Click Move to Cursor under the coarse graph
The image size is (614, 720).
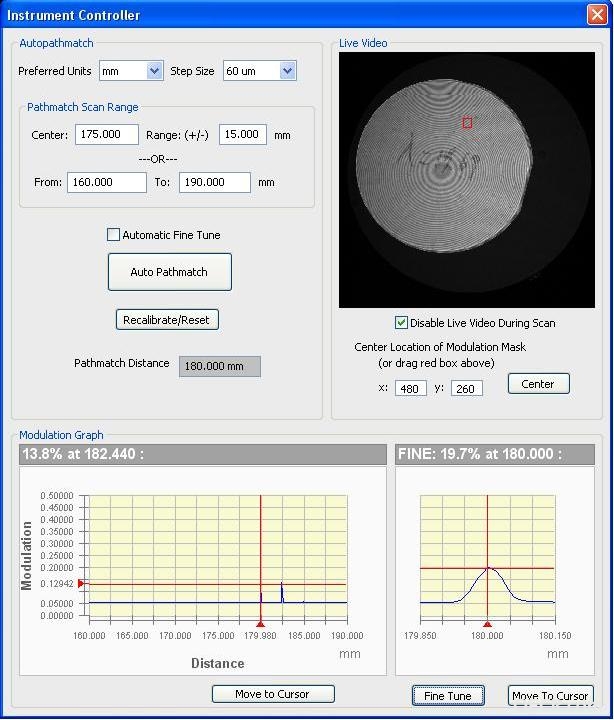coord(273,694)
